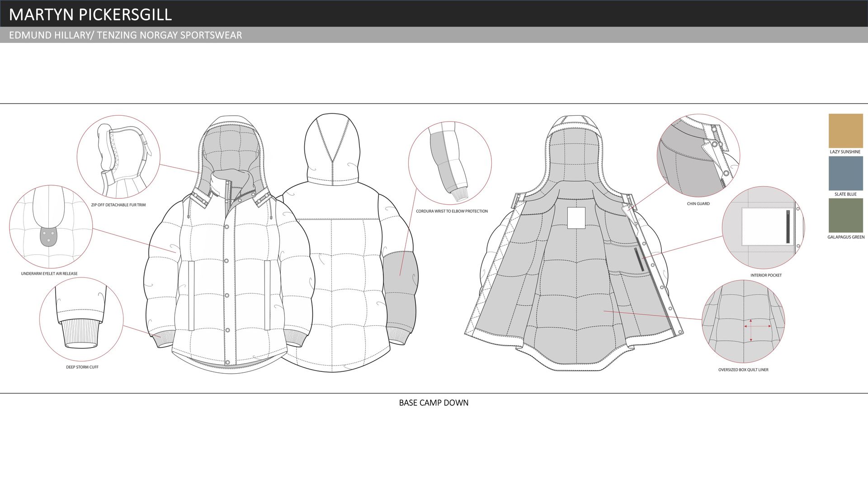Click the Base Camp Down caption
The image size is (868, 488).
click(434, 403)
